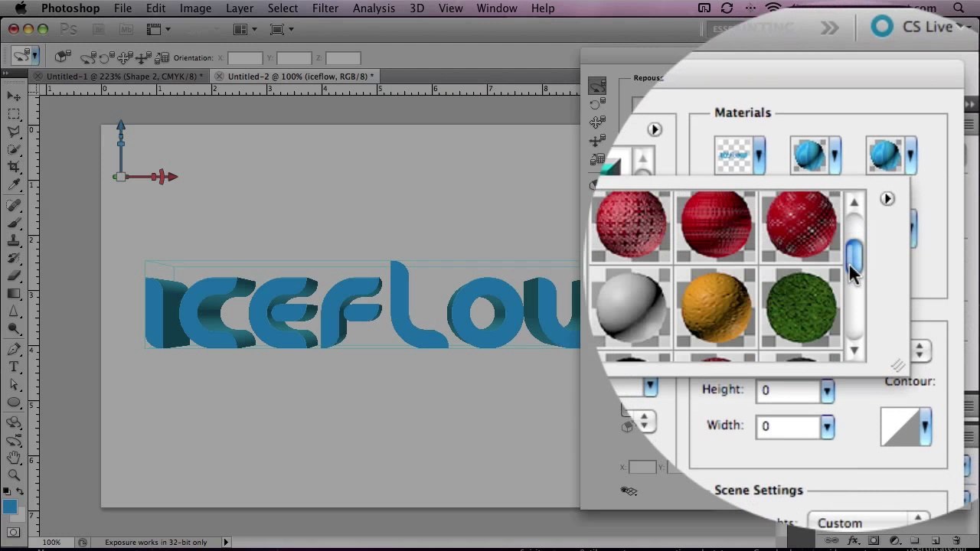The image size is (980, 551).
Task: Open Spotlight search in menu bar
Action: click(x=959, y=8)
